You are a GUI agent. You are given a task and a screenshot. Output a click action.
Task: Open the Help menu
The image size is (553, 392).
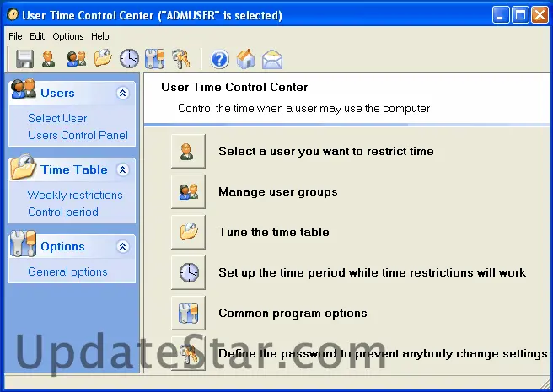(x=100, y=36)
